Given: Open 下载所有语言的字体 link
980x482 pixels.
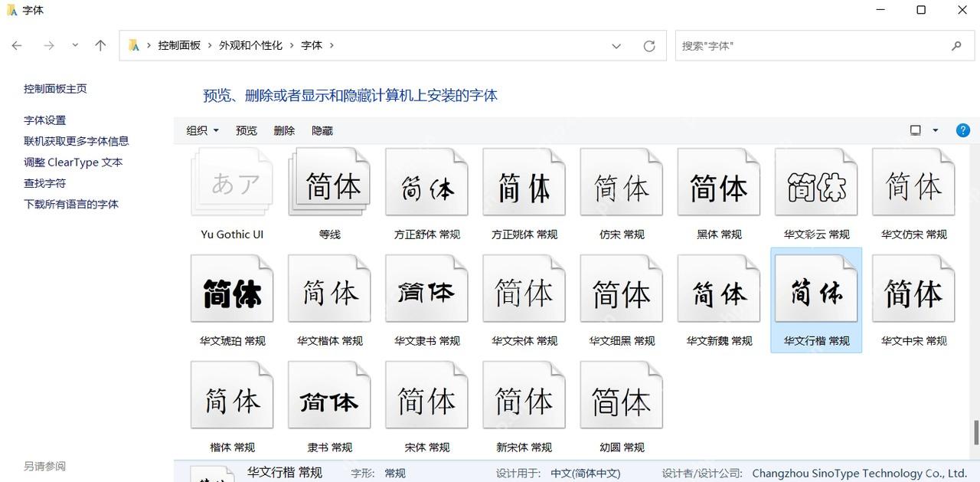Looking at the screenshot, I should point(71,205).
